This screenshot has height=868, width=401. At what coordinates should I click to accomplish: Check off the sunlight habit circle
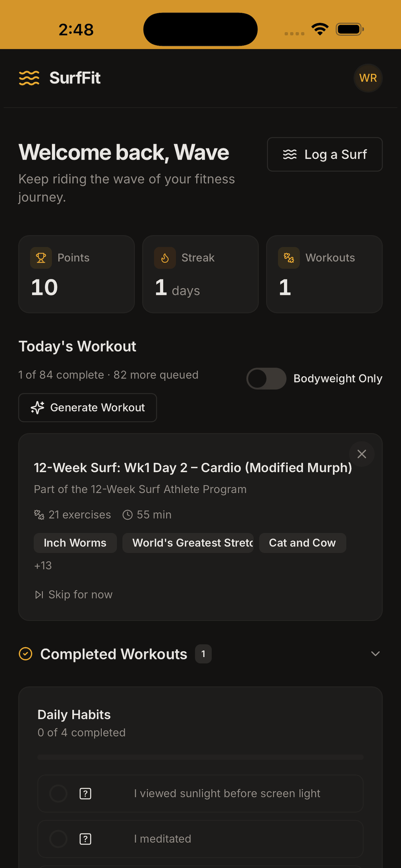point(58,793)
